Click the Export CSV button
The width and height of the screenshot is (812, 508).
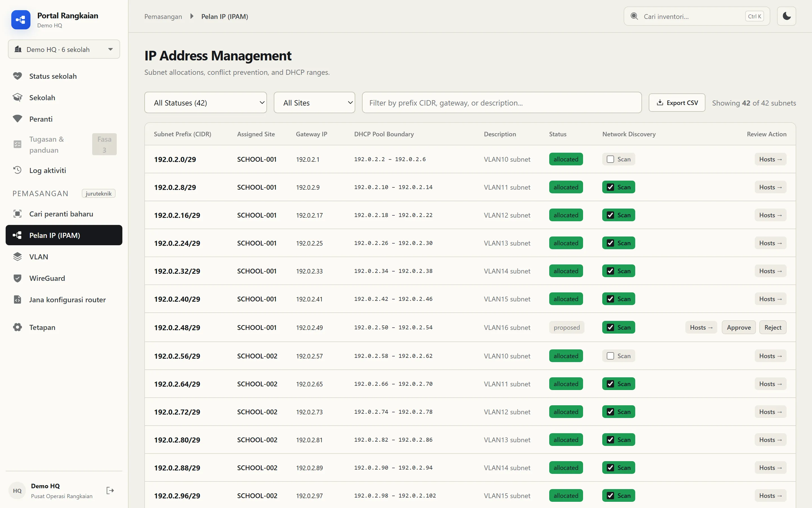click(x=677, y=102)
